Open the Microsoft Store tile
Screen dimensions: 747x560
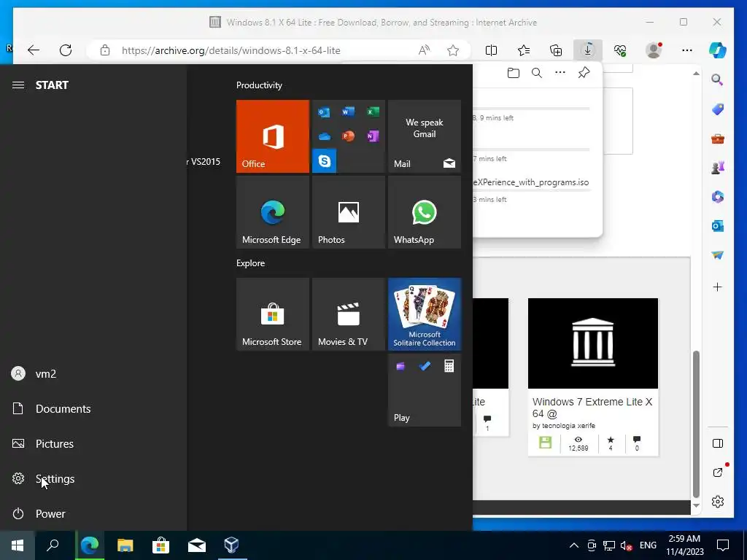[x=273, y=314]
